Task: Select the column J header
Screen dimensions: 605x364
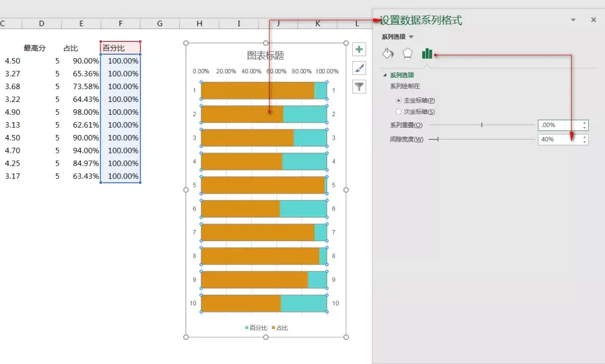Action: point(278,23)
